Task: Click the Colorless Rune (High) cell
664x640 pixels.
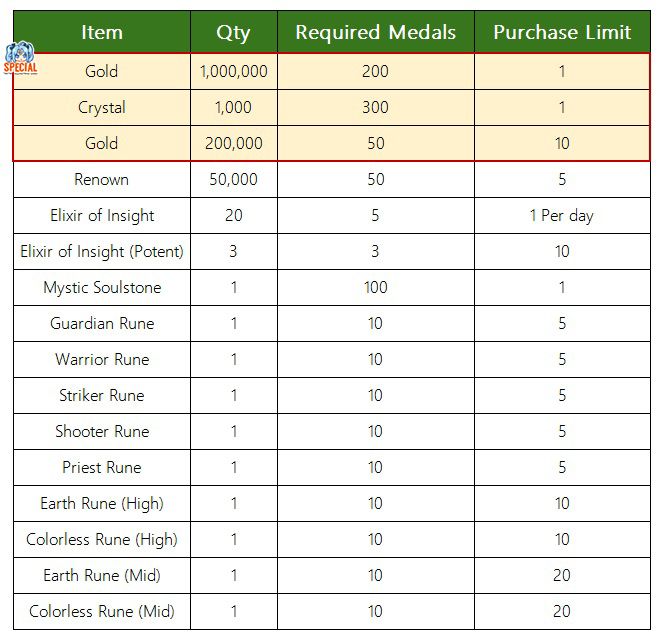Action: tap(102, 539)
